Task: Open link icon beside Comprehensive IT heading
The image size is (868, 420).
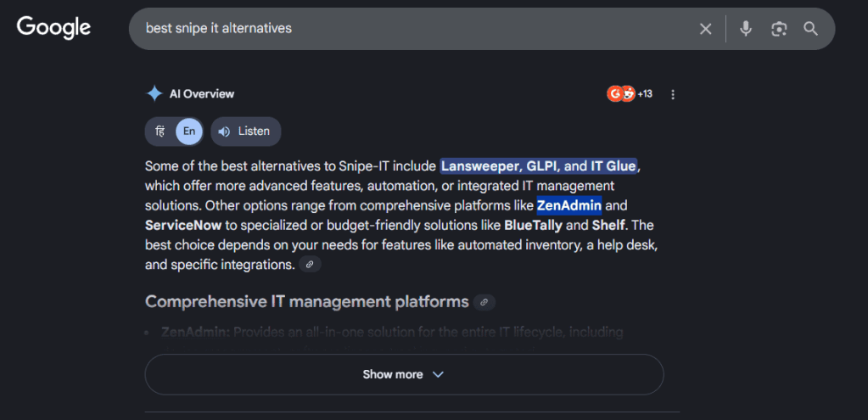Action: [x=484, y=302]
